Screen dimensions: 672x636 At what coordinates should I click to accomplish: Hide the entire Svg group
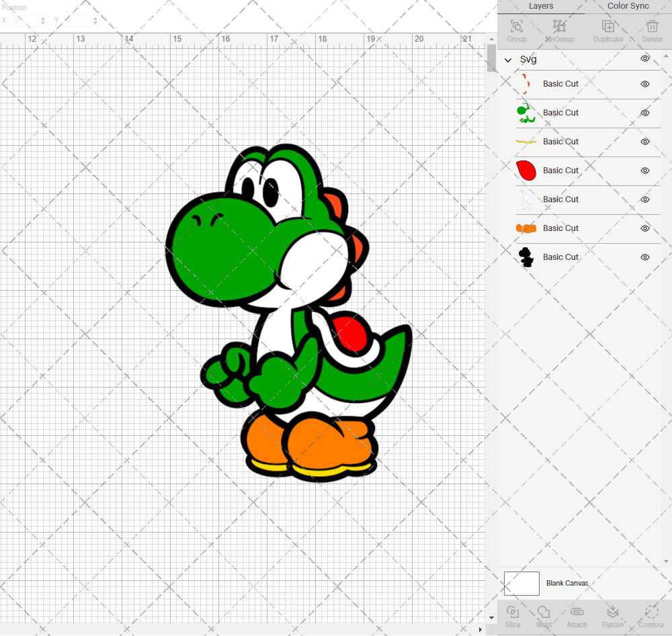pyautogui.click(x=645, y=59)
